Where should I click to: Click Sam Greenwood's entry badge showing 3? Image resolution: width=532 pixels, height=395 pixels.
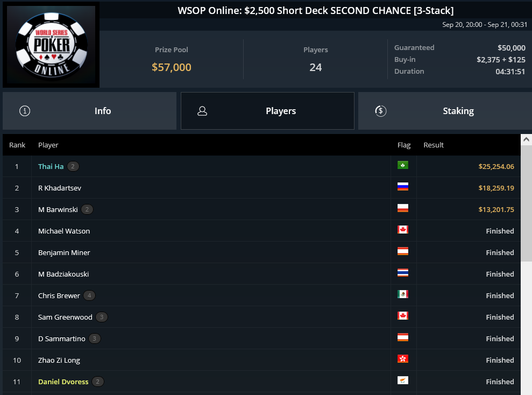[102, 318]
